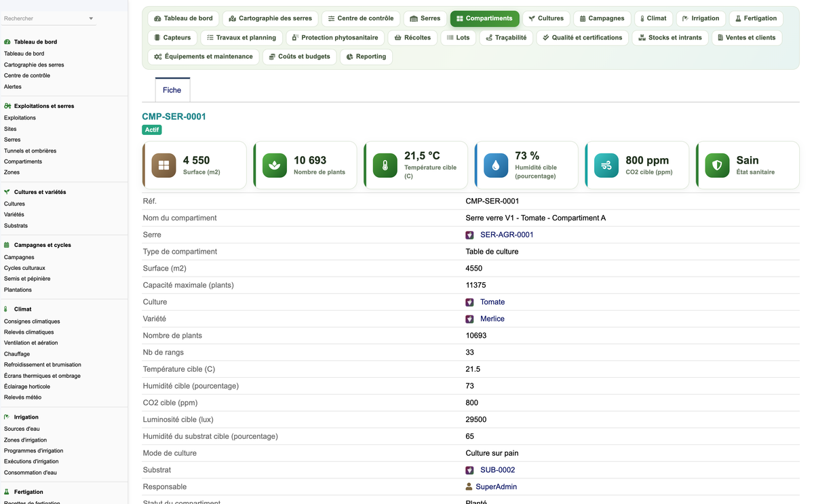Open the Récoltes menu

[x=412, y=37]
